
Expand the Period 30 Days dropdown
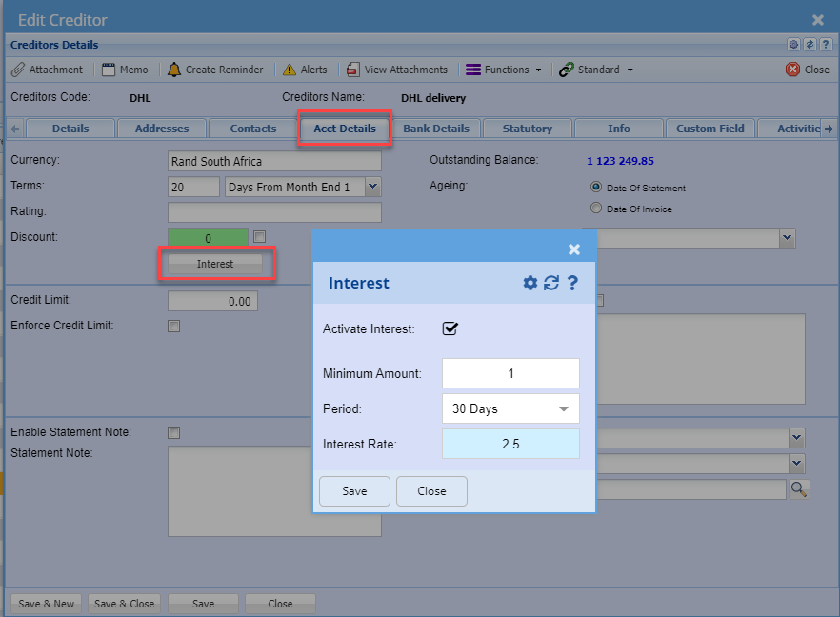[510, 408]
